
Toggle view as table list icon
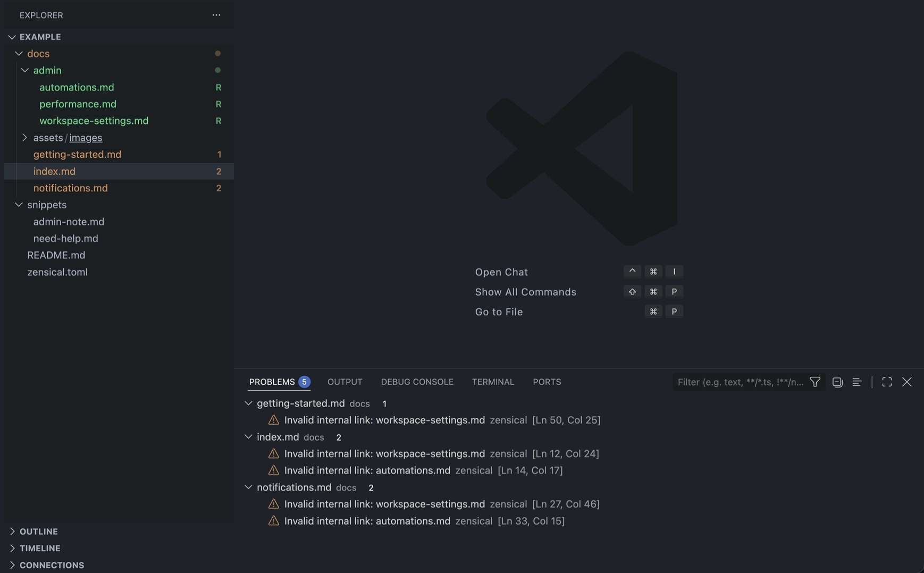point(856,382)
